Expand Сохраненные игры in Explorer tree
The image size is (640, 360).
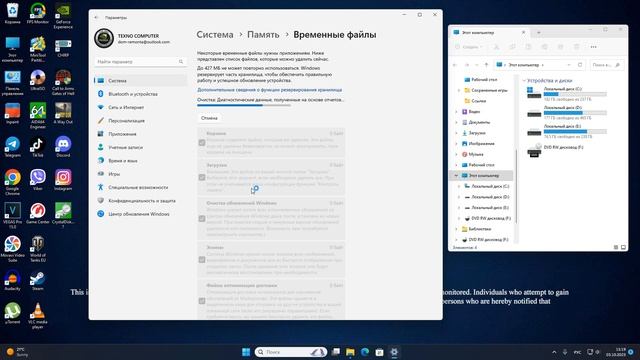458,90
